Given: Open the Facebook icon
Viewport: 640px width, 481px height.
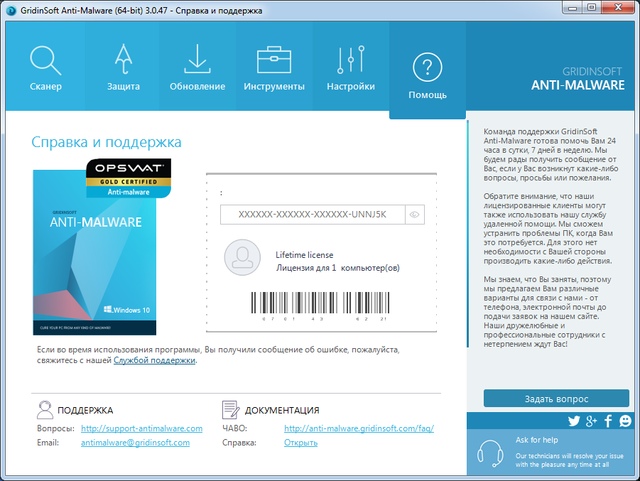Looking at the screenshot, I should click(x=608, y=421).
